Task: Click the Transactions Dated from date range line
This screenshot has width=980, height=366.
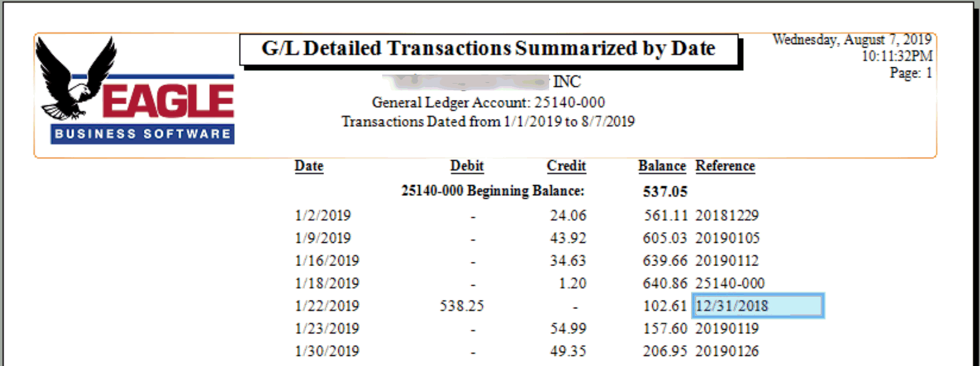Action: (488, 122)
